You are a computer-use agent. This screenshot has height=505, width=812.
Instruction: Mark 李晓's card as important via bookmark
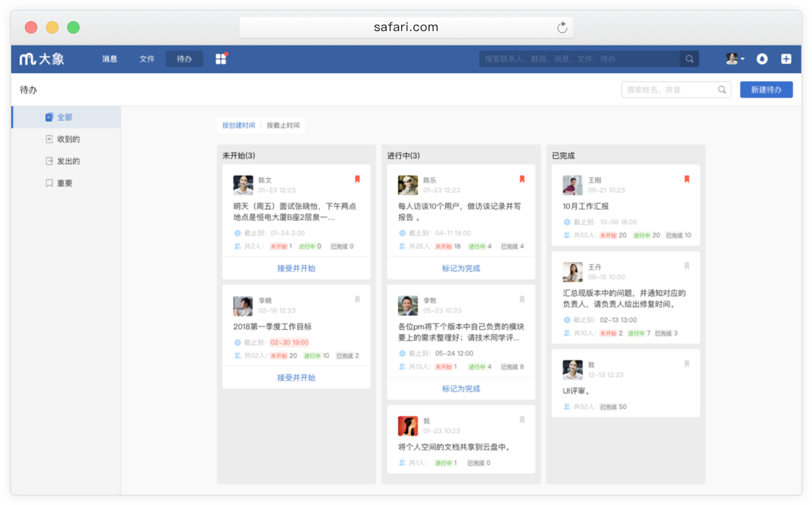tap(358, 300)
